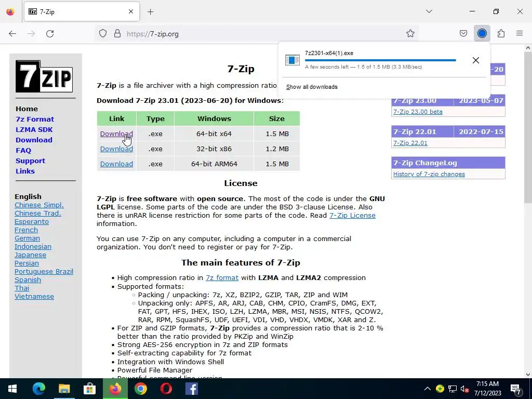Open the Links page
This screenshot has width=532, height=399.
(x=25, y=171)
